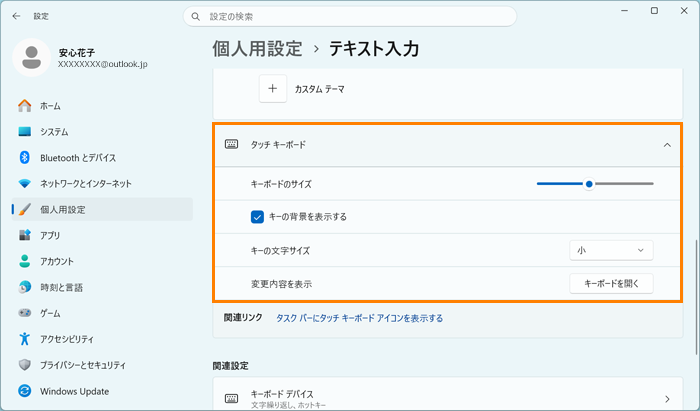Open Bluetooth とデバイス settings

pyautogui.click(x=102, y=158)
